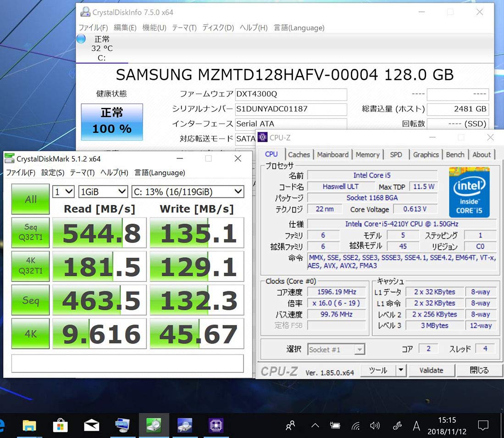Expand the test count dropdown
Image resolution: width=504 pixels, height=438 pixels.
(x=63, y=191)
